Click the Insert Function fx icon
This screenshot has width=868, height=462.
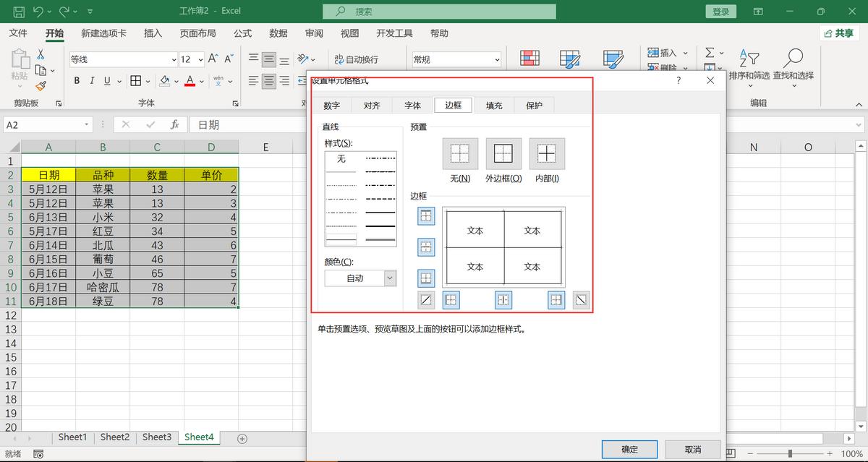click(x=174, y=124)
